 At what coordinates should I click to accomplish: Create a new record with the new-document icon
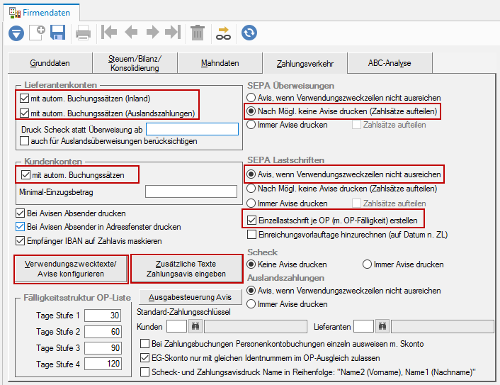(x=37, y=33)
